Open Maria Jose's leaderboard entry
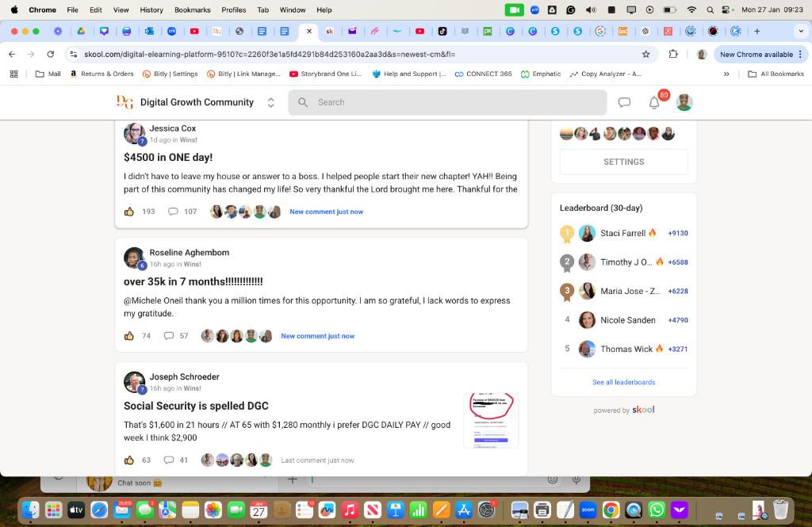812x527 pixels. pyautogui.click(x=630, y=291)
